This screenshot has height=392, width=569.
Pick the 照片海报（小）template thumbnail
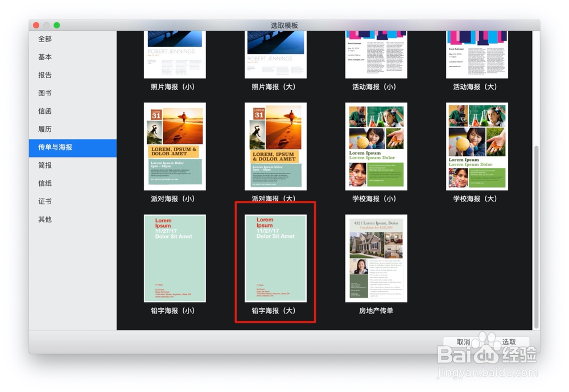[175, 55]
